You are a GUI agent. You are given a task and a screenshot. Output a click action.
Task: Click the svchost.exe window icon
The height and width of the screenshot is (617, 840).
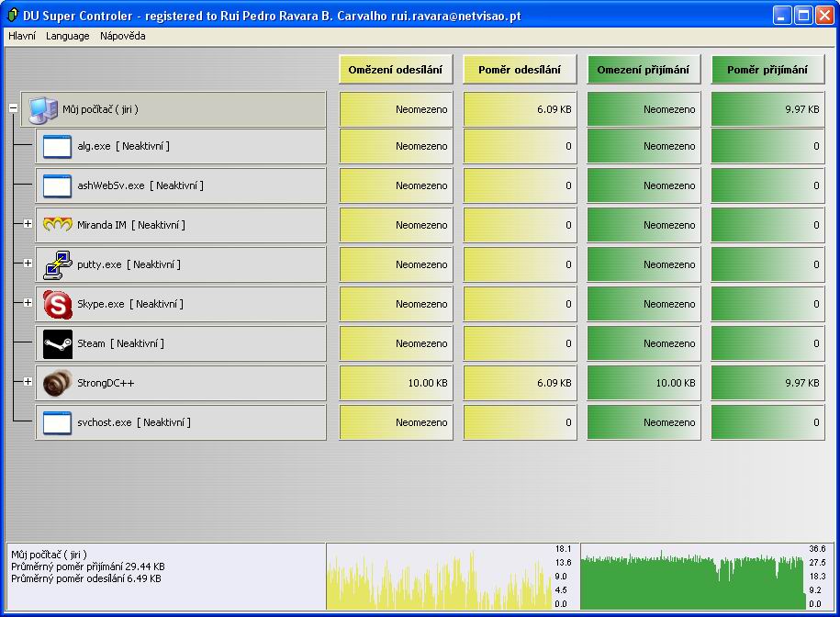point(57,422)
